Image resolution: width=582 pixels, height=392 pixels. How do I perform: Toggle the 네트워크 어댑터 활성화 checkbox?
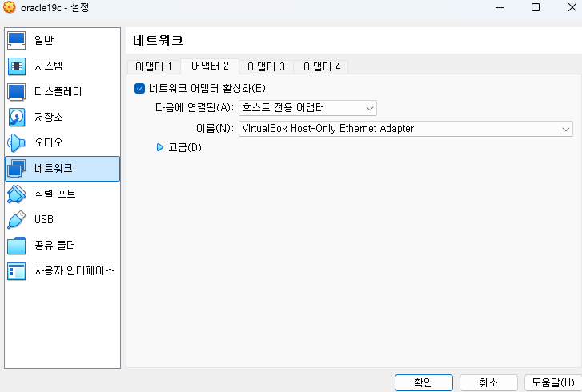point(139,88)
